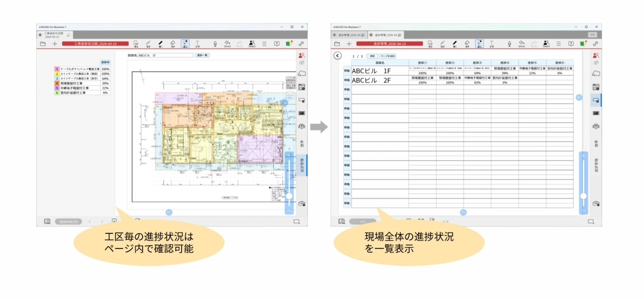
Task: Select the black pen 書く tool, right window
Action: 454,44
